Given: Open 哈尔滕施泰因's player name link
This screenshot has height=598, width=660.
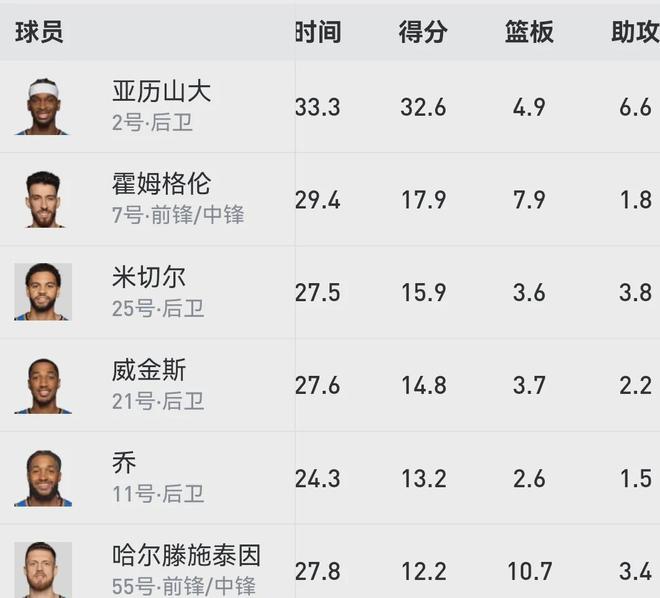Looking at the screenshot, I should click(x=186, y=555).
